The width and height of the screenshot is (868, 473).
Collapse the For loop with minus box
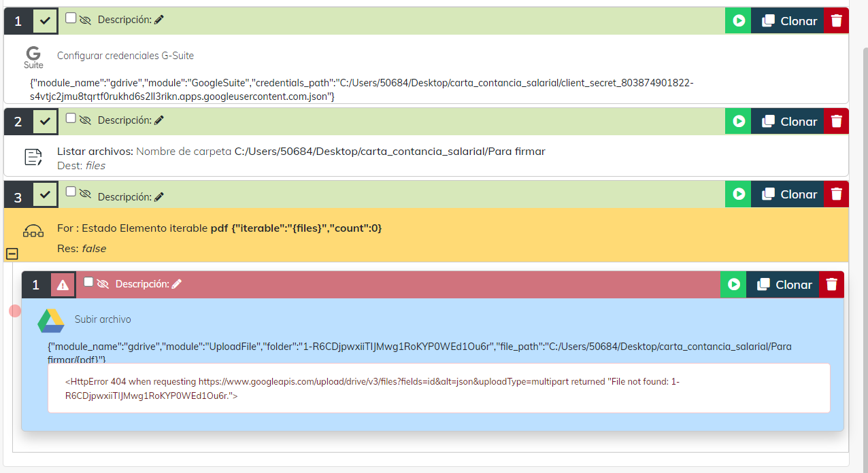(12, 253)
